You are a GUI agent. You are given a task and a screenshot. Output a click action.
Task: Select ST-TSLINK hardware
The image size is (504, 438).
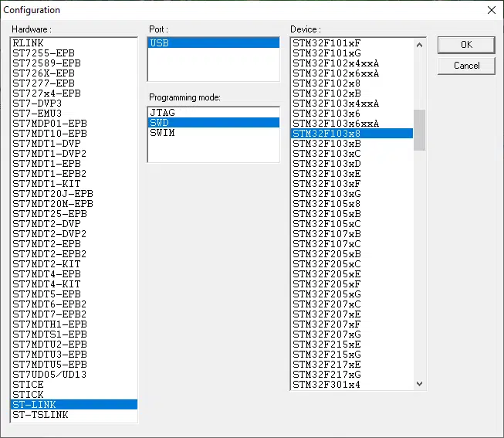(74, 415)
